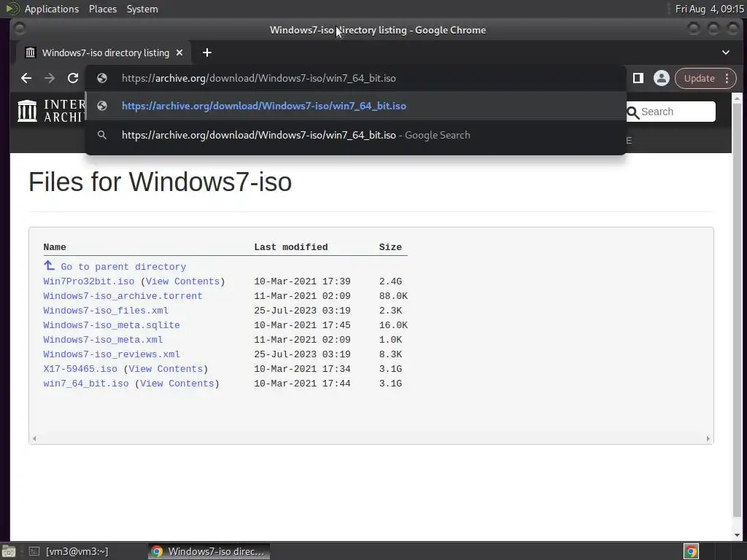
Task: Download Win7Pro32bit.iso file link
Action: (x=88, y=281)
